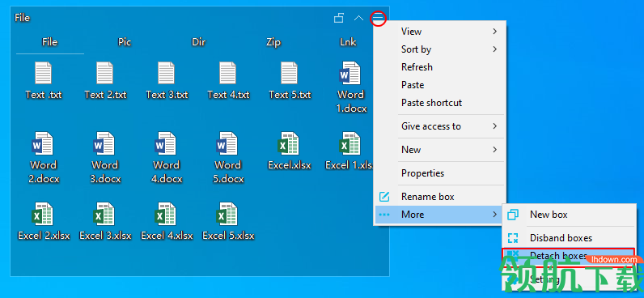
Task: Select the Word 2.docx document icon
Action: pyautogui.click(x=43, y=143)
